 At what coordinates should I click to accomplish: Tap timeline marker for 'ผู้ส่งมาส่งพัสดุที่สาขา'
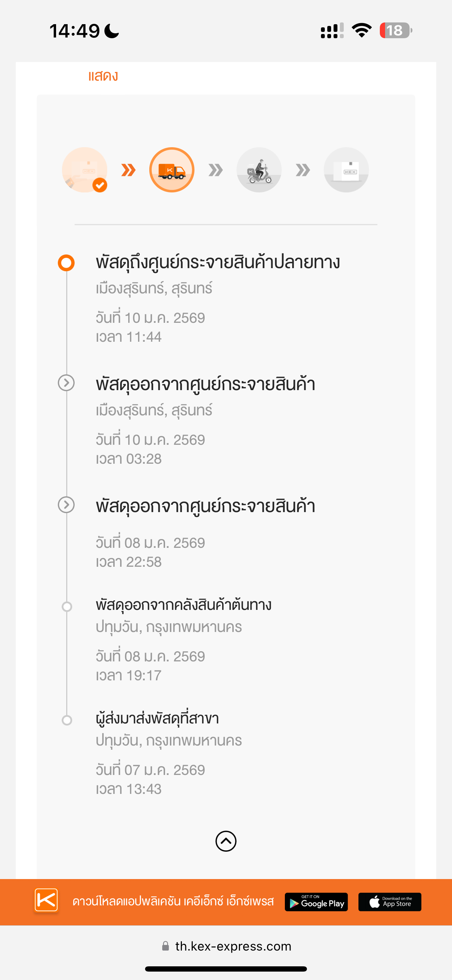coord(67,720)
